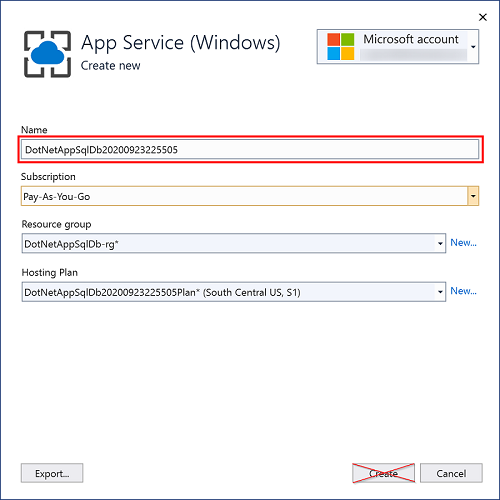Click the Export... button

click(x=52, y=473)
